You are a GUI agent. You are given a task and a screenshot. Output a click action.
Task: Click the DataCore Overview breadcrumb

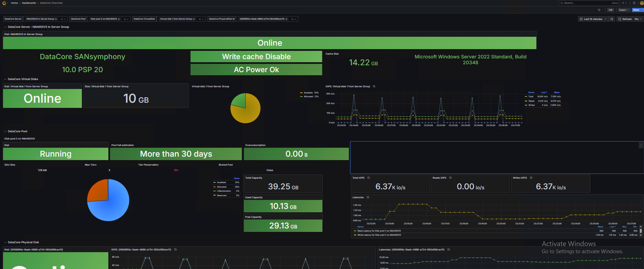coord(51,3)
